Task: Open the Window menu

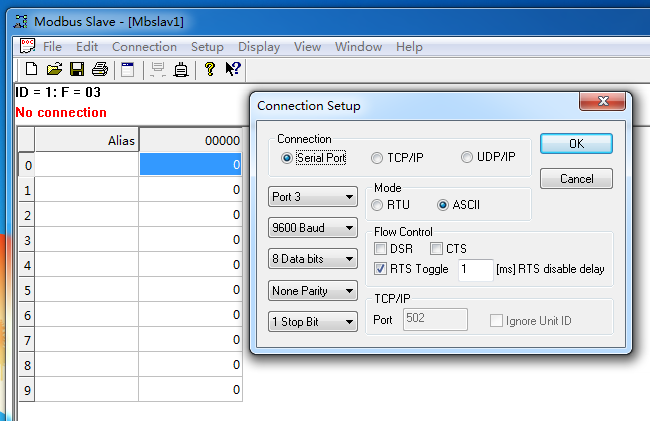Action: pos(358,46)
